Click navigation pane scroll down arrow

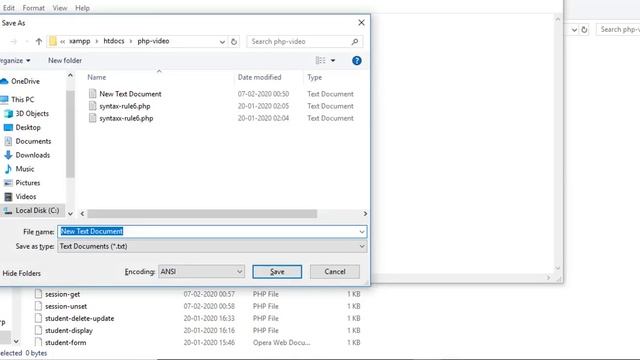coord(70,214)
